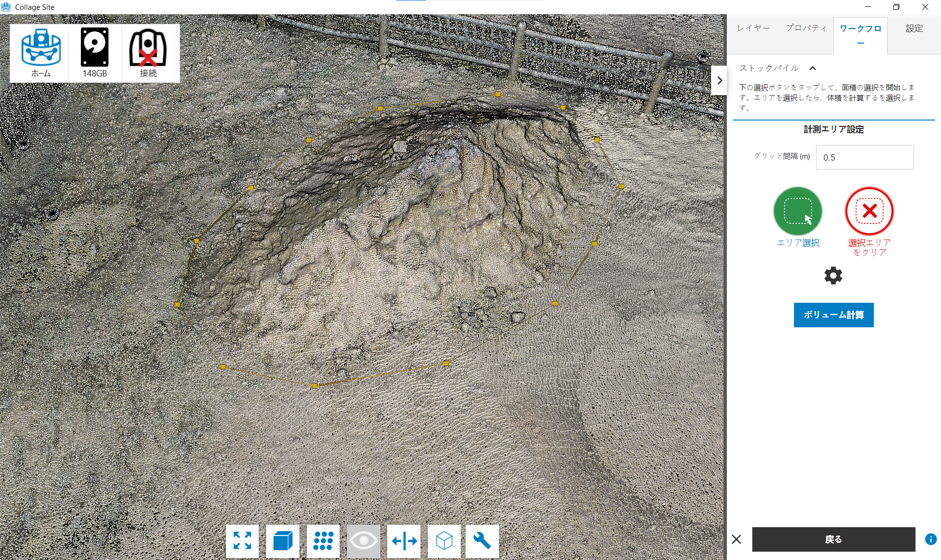Image resolution: width=941 pixels, height=560 pixels.
Task: Toggle the eye visibility button
Action: point(364,541)
